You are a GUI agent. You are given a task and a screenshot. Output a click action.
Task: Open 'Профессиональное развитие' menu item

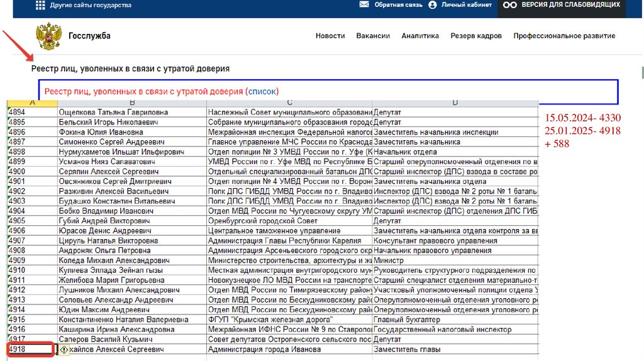[564, 36]
